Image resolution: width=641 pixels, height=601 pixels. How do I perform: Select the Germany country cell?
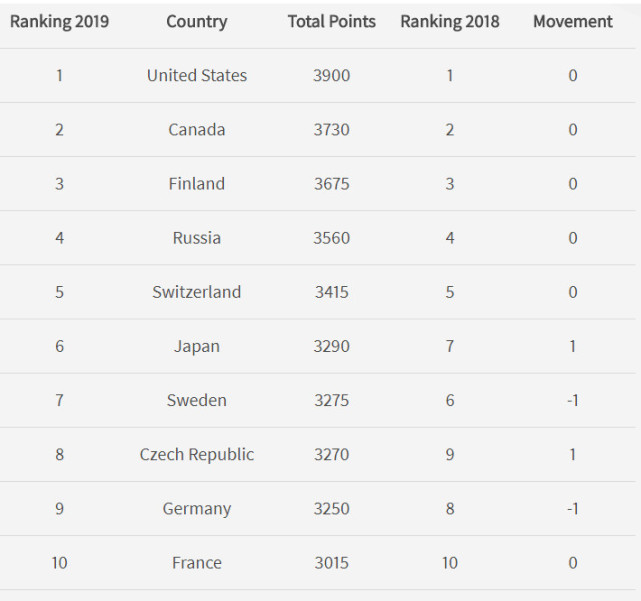click(197, 508)
